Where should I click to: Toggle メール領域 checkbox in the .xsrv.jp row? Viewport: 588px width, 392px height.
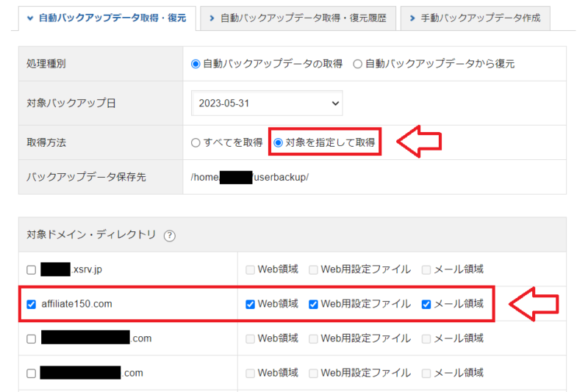426,269
